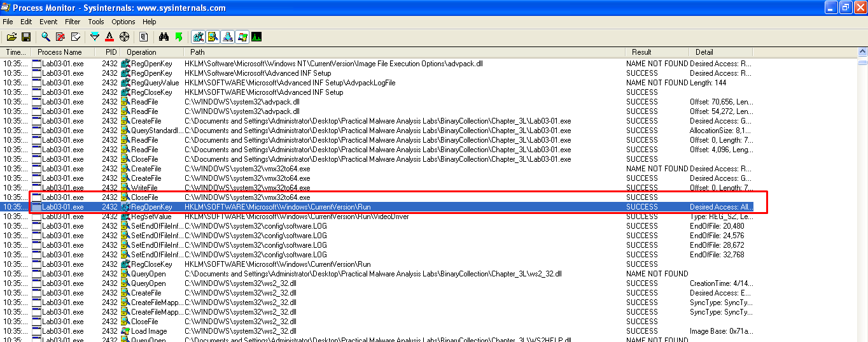The image size is (868, 342).
Task: Click path ending in Run\VideoDriver
Action: coord(297,217)
